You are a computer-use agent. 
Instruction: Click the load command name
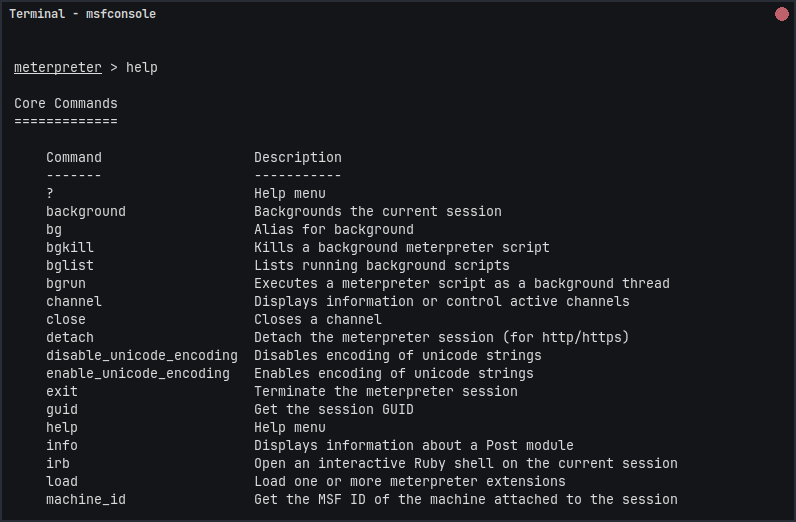coord(62,482)
